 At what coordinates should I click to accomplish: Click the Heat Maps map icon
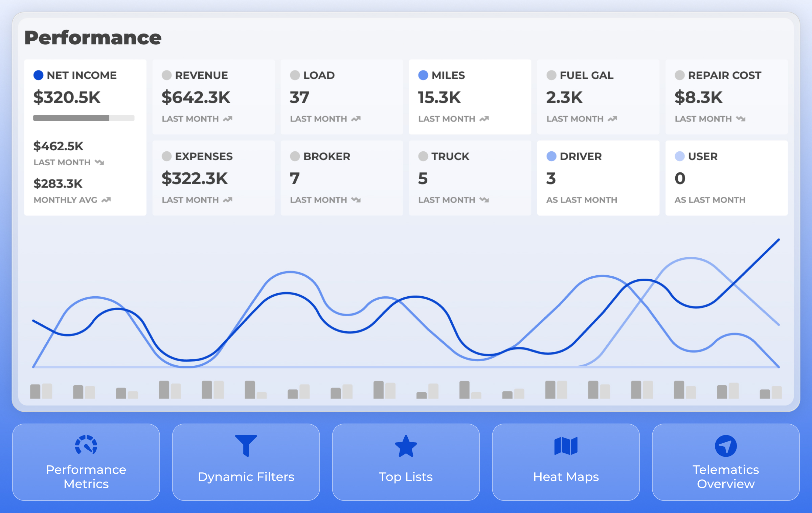tap(566, 446)
